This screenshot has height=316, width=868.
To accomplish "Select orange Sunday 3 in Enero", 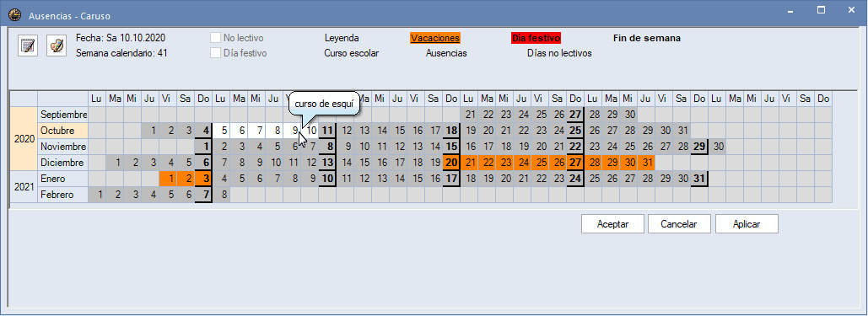I will (204, 179).
